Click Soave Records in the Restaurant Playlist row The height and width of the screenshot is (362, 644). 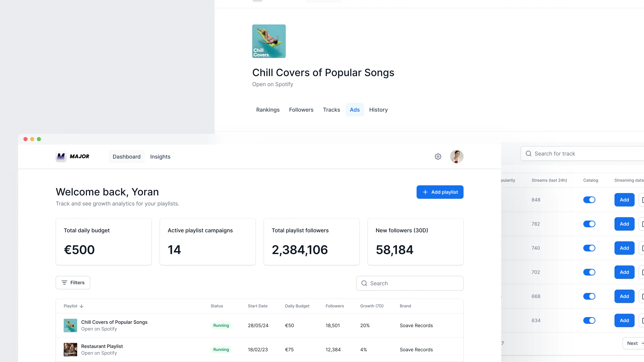pyautogui.click(x=416, y=349)
